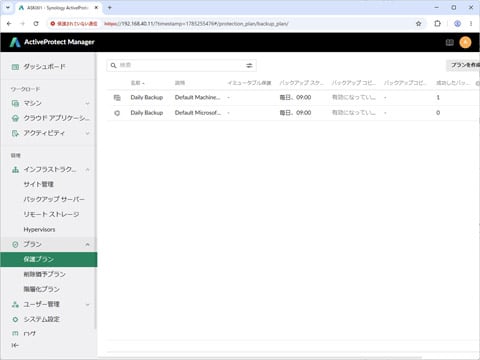Click Daily Backup name in the Default Microsoft row
The height and width of the screenshot is (360, 480).
pyautogui.click(x=147, y=113)
